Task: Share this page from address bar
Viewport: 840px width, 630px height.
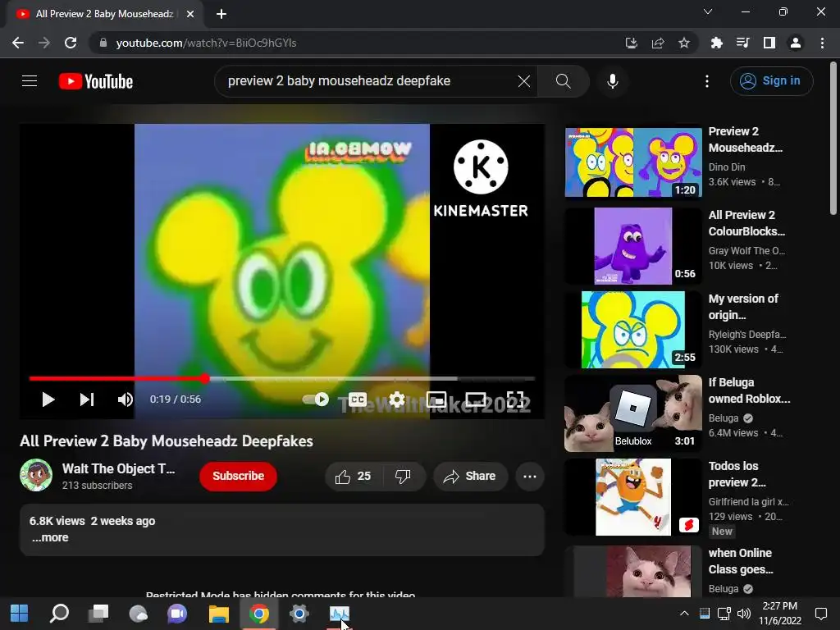Action: [657, 43]
